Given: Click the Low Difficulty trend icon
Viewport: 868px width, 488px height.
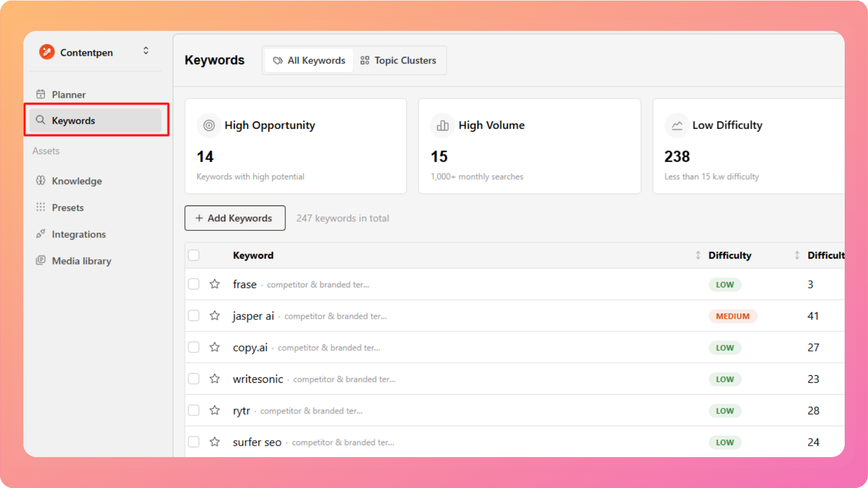Looking at the screenshot, I should click(x=676, y=125).
